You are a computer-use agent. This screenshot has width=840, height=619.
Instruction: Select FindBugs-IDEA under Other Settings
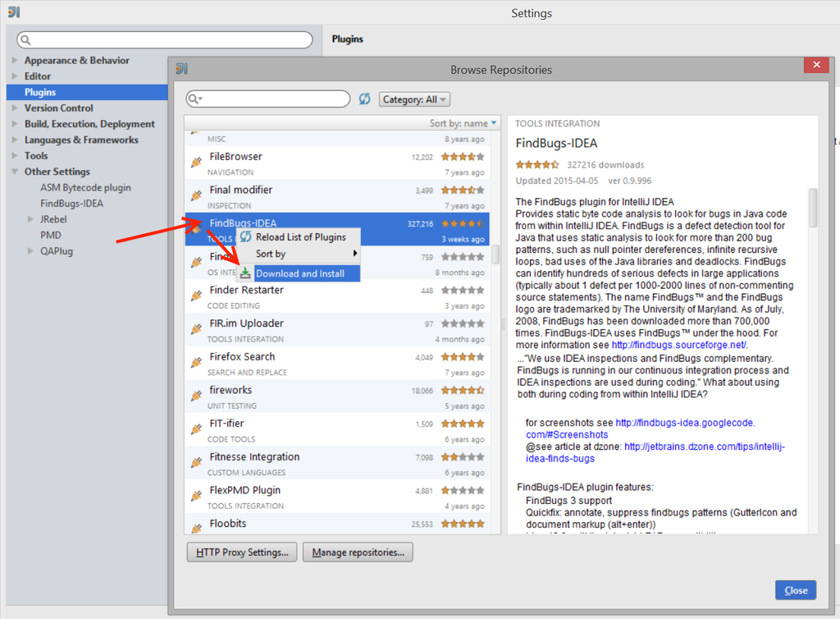click(72, 203)
